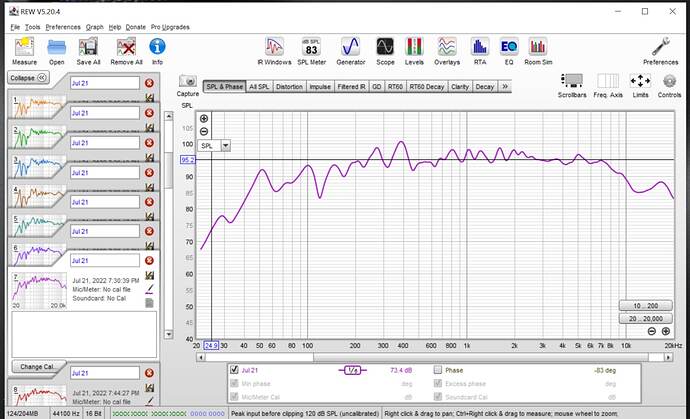
Task: Start a new sweep with Measure
Action: [24, 51]
